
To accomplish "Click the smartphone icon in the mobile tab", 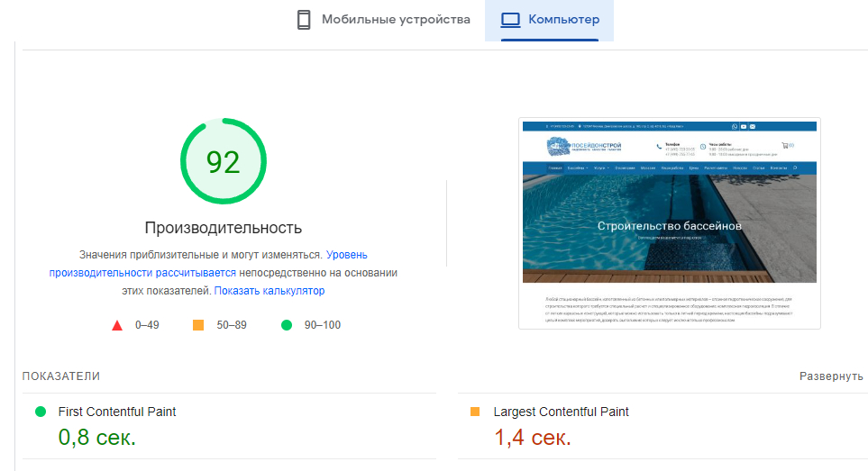I will coord(304,20).
